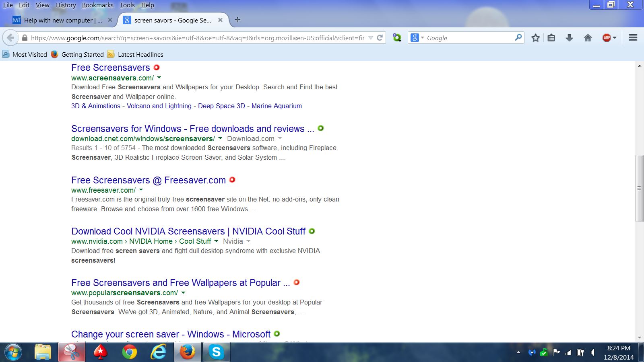Open the Bookmarks menu

pos(98,5)
